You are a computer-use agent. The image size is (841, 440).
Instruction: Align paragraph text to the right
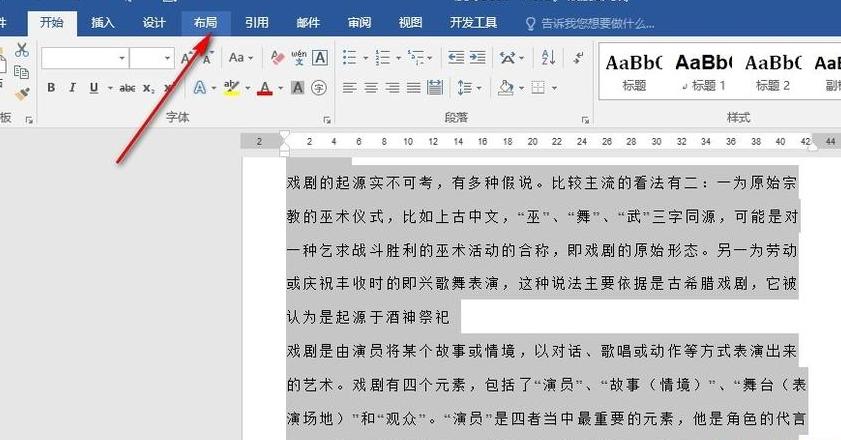pos(392,87)
